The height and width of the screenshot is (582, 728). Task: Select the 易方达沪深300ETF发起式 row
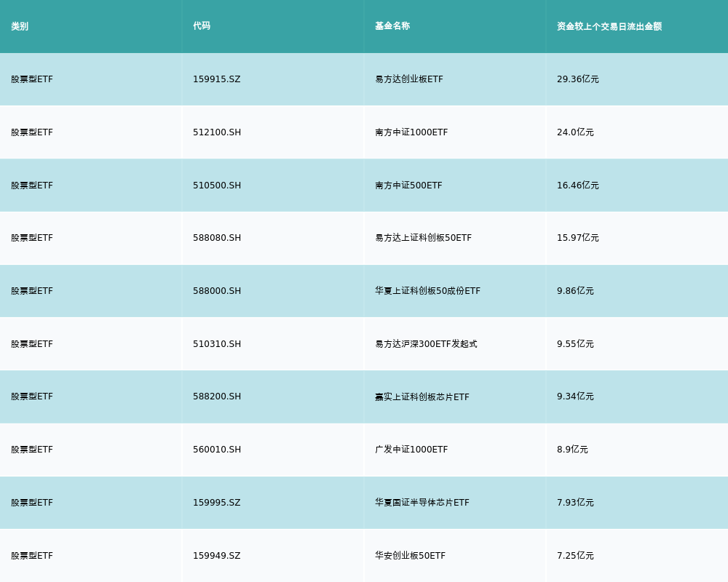(364, 343)
